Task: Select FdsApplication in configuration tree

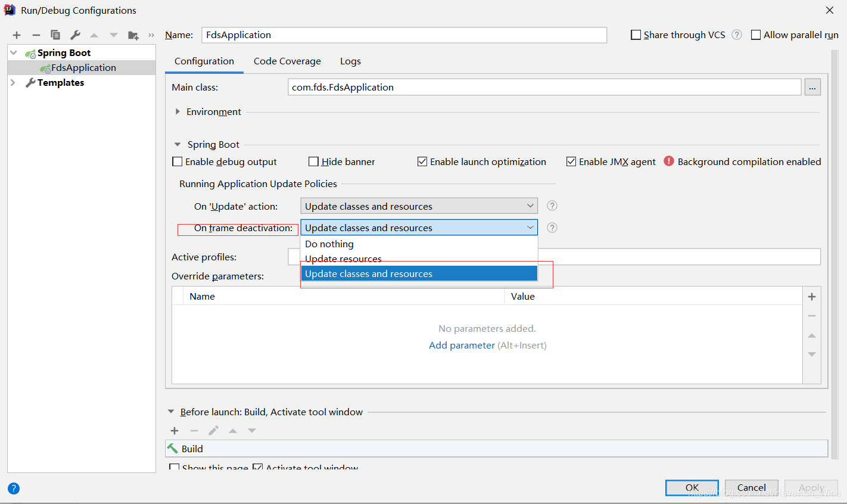Action: pyautogui.click(x=82, y=67)
